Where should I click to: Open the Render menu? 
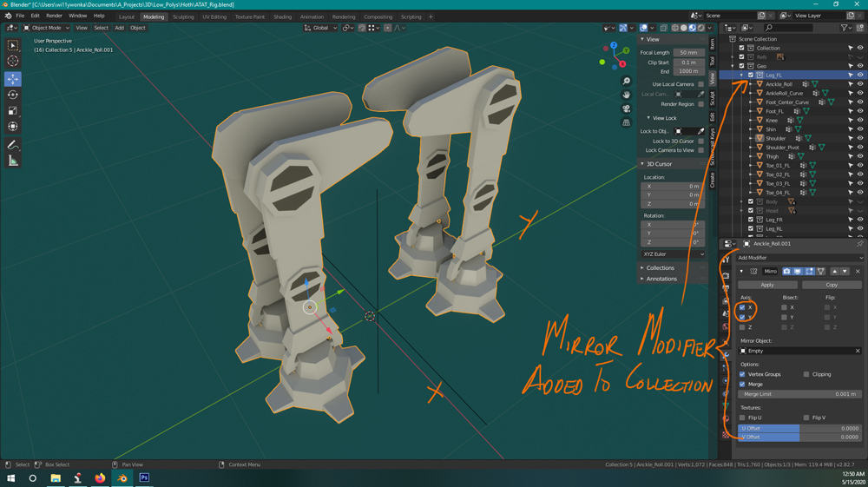(x=54, y=16)
